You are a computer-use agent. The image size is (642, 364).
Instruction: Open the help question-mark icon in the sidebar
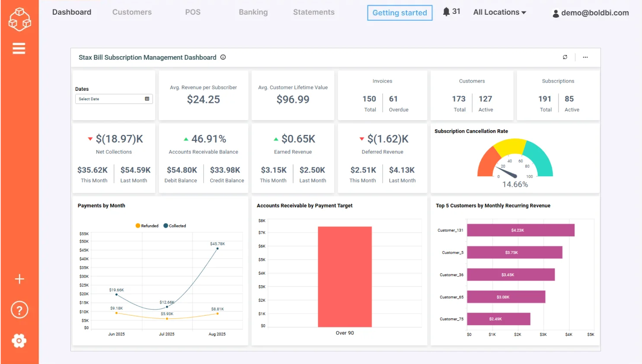(x=19, y=310)
